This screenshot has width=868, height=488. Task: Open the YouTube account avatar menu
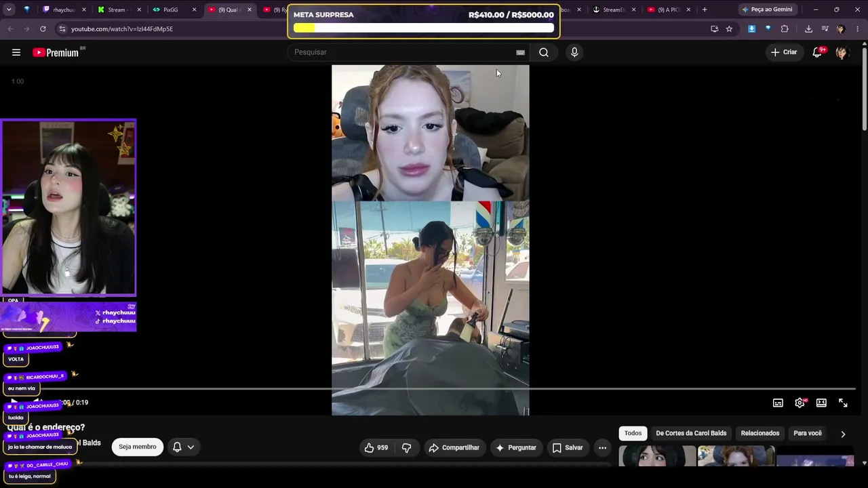(x=842, y=52)
